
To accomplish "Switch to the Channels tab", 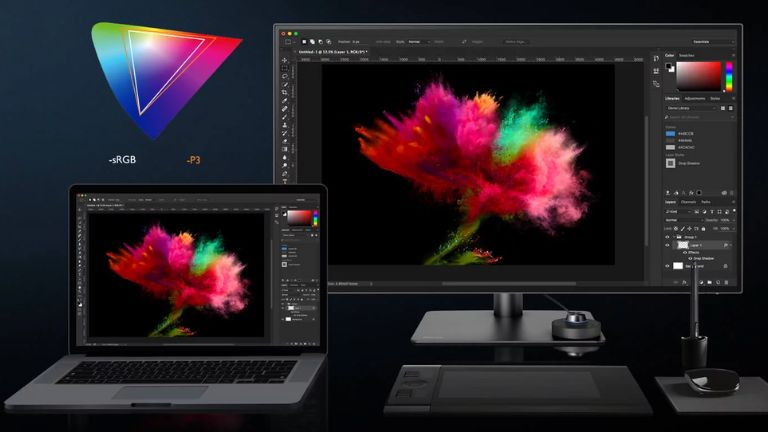I will tap(688, 202).
